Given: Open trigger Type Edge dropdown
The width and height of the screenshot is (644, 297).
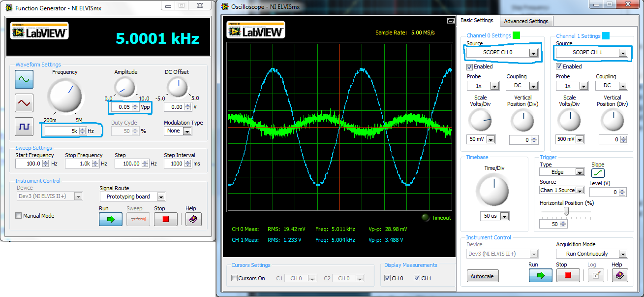Looking at the screenshot, I should 579,172.
